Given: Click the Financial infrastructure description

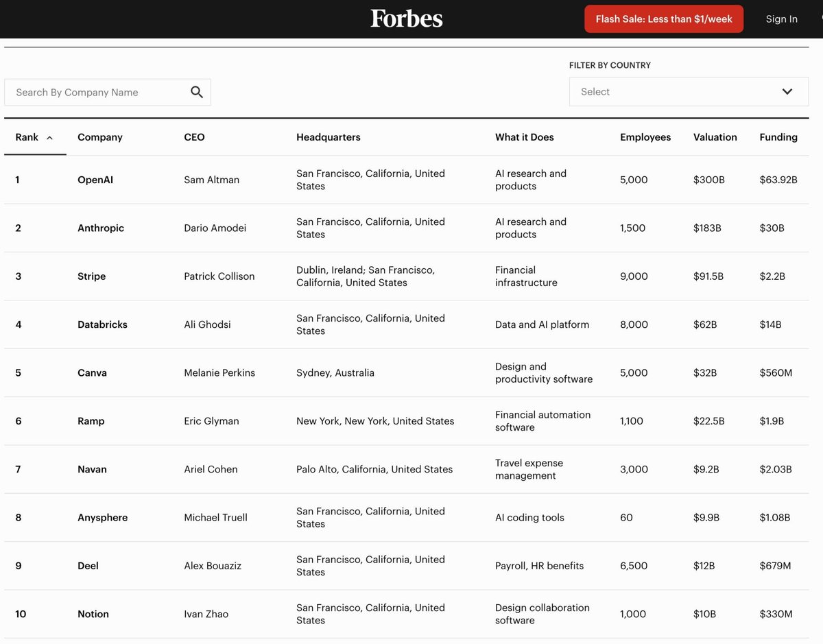Looking at the screenshot, I should tap(526, 276).
